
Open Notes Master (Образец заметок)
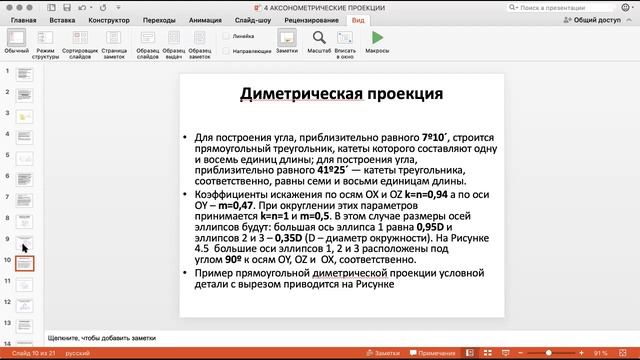[200, 45]
